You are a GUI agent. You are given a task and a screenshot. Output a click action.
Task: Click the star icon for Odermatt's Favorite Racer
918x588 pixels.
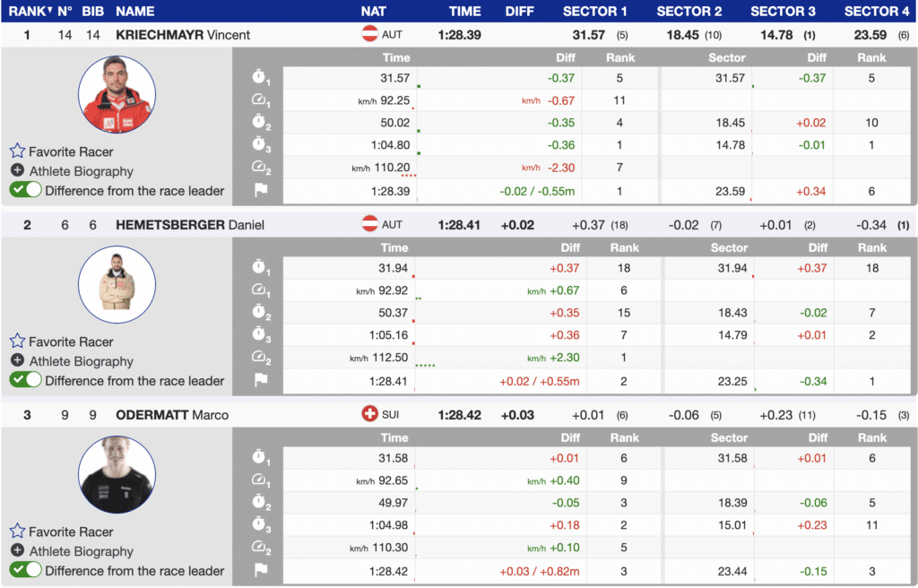(x=17, y=532)
